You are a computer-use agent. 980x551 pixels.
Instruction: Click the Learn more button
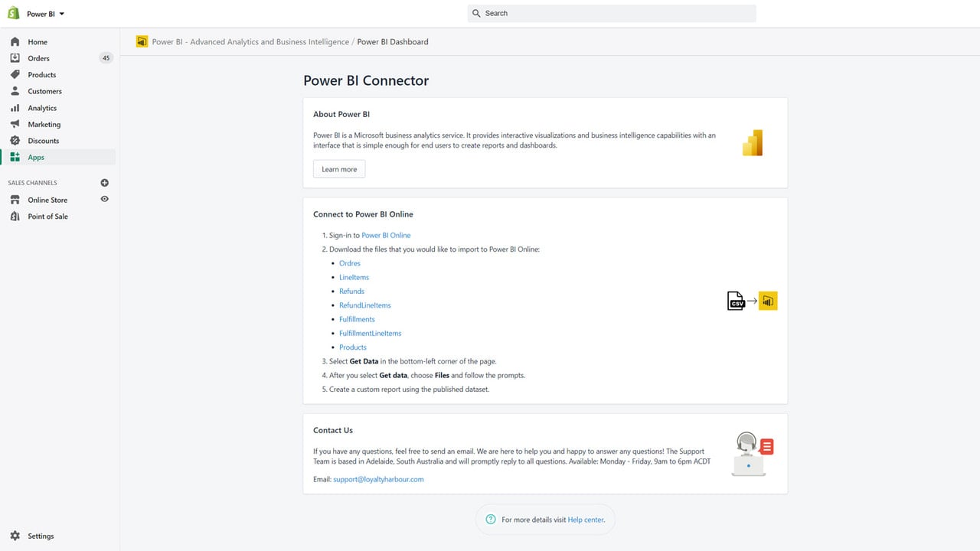point(339,169)
